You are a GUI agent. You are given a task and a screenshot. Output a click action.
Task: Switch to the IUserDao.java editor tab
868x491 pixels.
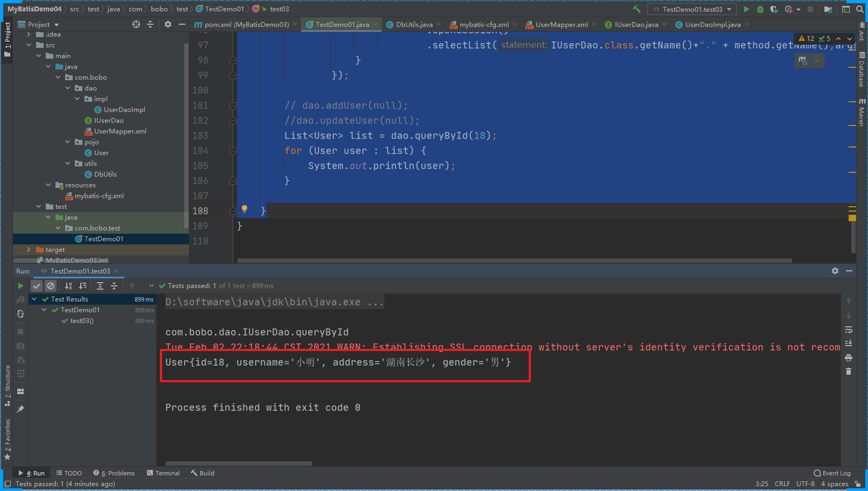pos(636,24)
